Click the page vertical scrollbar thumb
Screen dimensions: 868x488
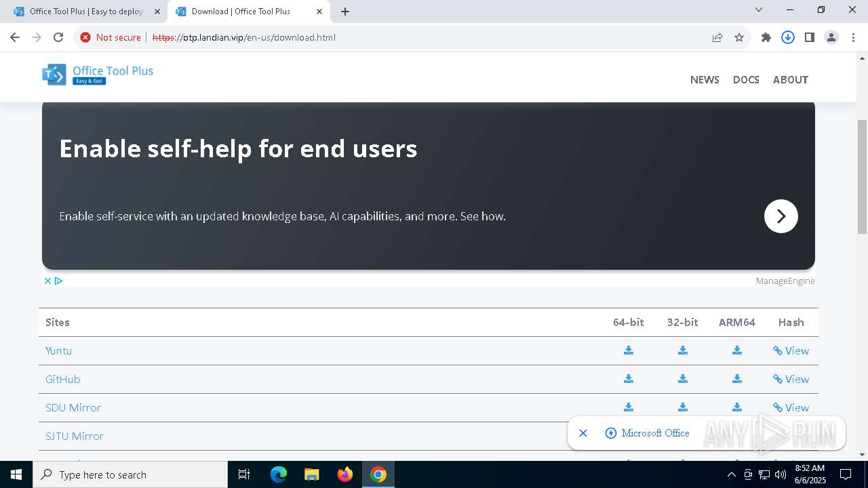click(x=863, y=178)
